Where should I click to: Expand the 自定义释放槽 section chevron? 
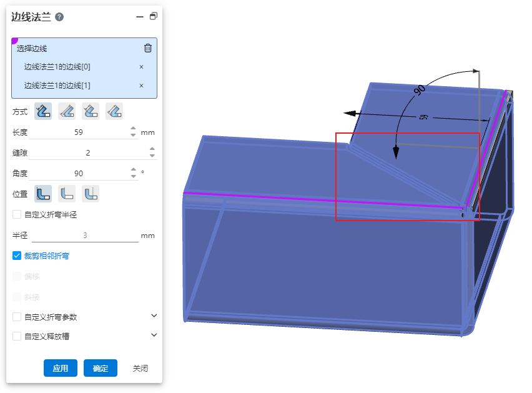pyautogui.click(x=154, y=336)
